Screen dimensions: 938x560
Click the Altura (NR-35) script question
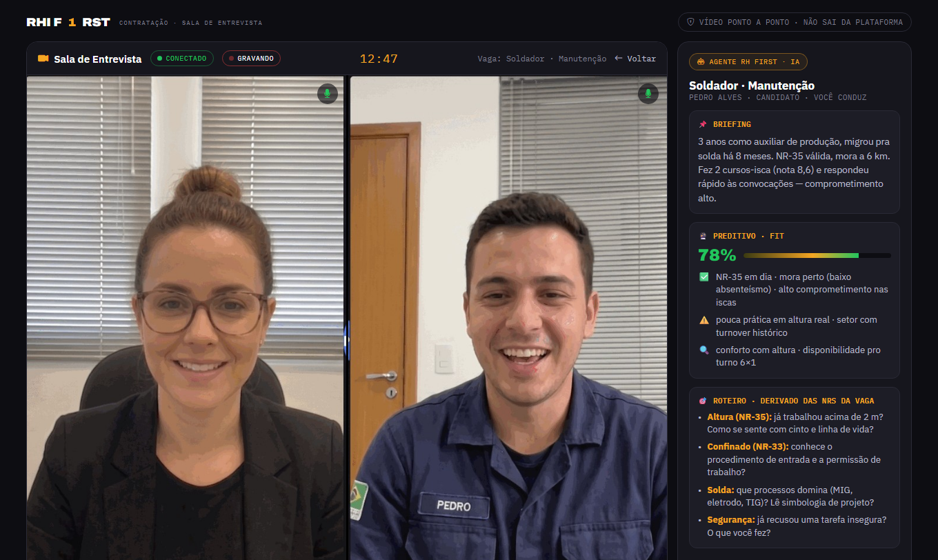pyautogui.click(x=795, y=423)
